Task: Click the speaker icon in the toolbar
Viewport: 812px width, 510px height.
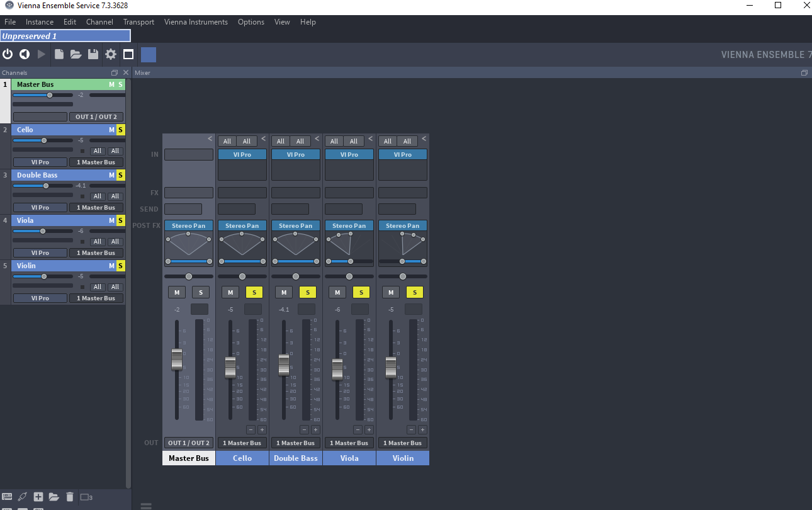Action: (x=25, y=54)
